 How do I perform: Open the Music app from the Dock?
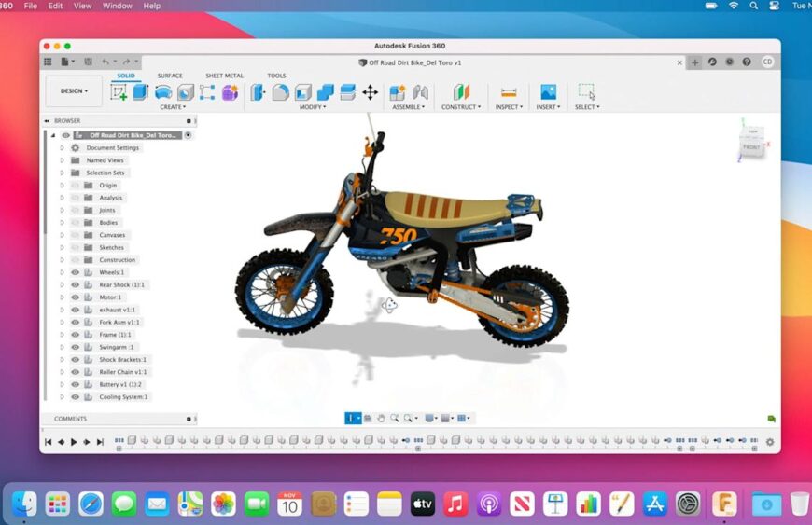click(x=455, y=504)
